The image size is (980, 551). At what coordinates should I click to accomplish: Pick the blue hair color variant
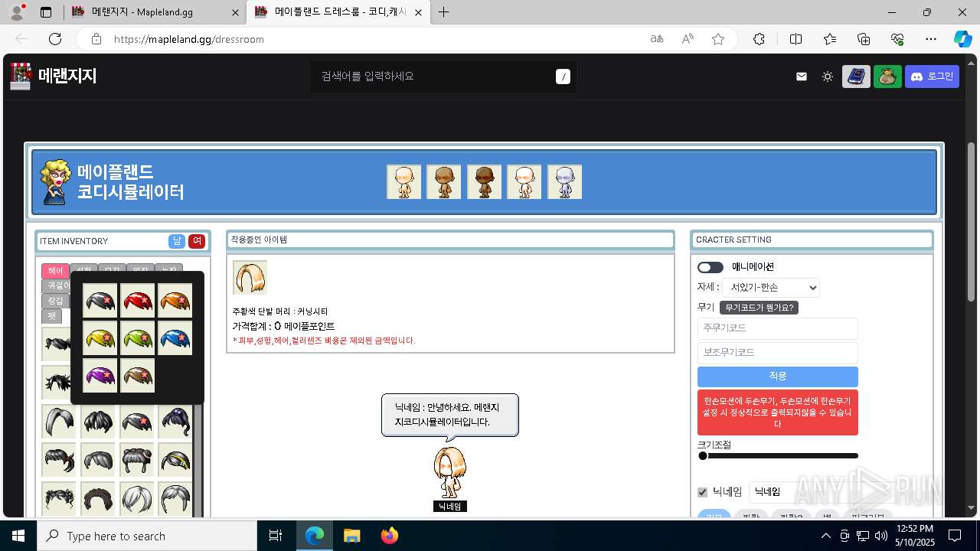coord(175,338)
